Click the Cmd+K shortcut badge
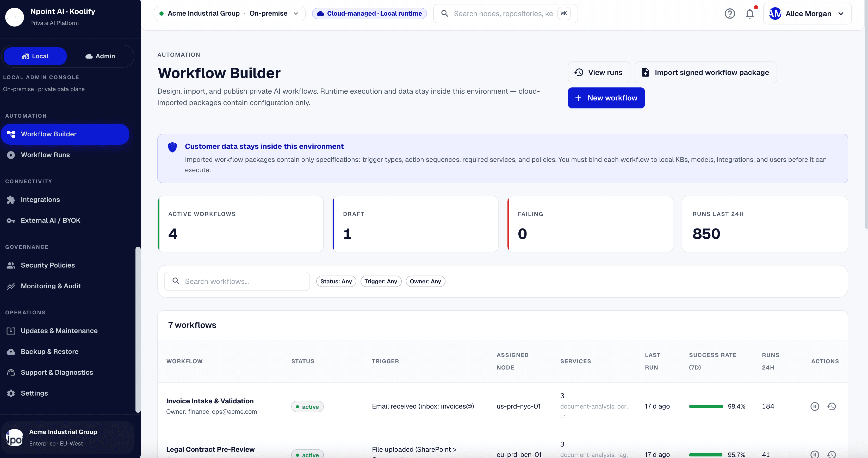This screenshot has height=458, width=868. click(x=564, y=14)
